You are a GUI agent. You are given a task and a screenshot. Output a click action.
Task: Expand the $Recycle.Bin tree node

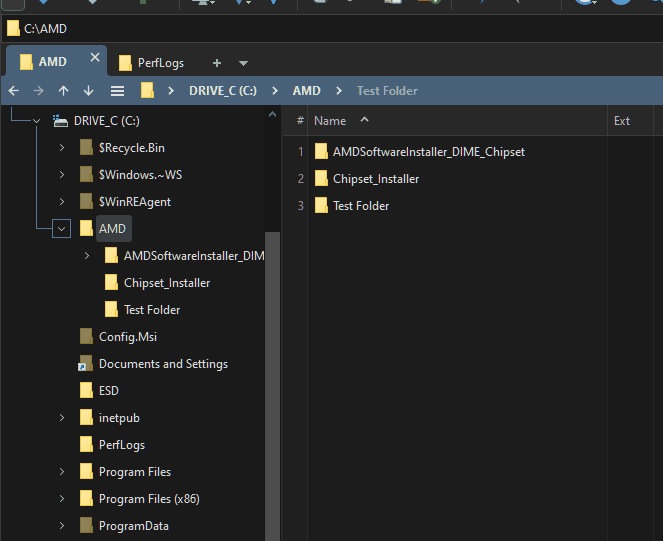click(62, 148)
